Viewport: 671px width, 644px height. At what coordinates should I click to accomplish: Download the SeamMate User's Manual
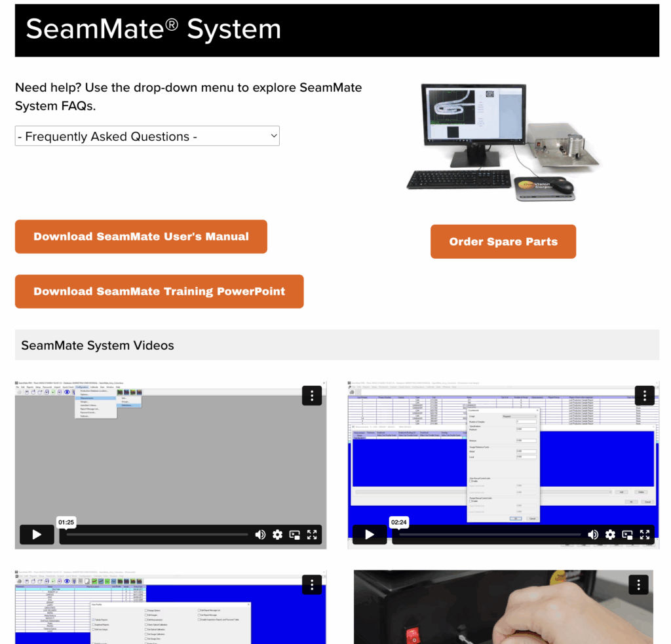142,237
